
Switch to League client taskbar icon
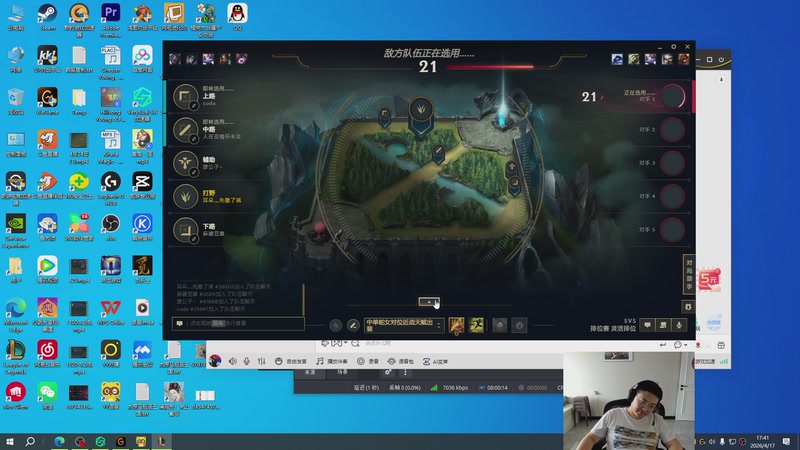click(162, 441)
